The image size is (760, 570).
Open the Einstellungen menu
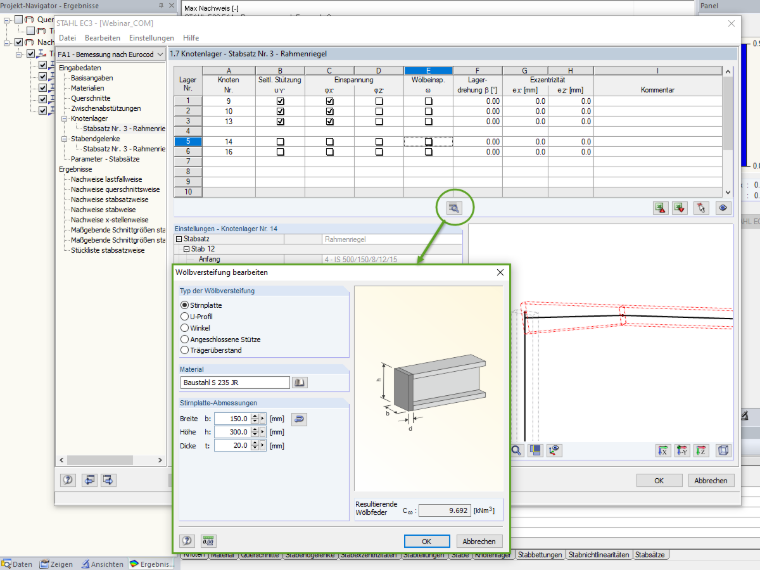coord(151,38)
